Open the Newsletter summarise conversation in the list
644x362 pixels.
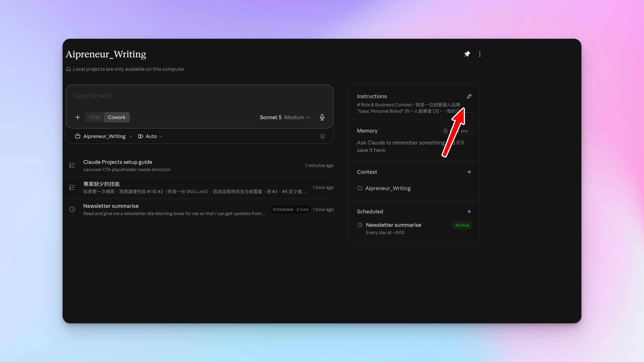pos(200,210)
